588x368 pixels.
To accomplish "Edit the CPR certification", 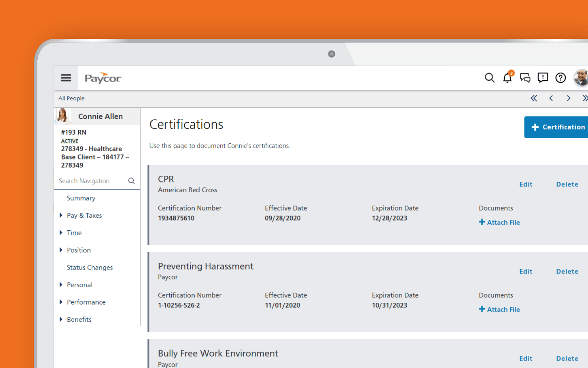I will click(x=526, y=184).
